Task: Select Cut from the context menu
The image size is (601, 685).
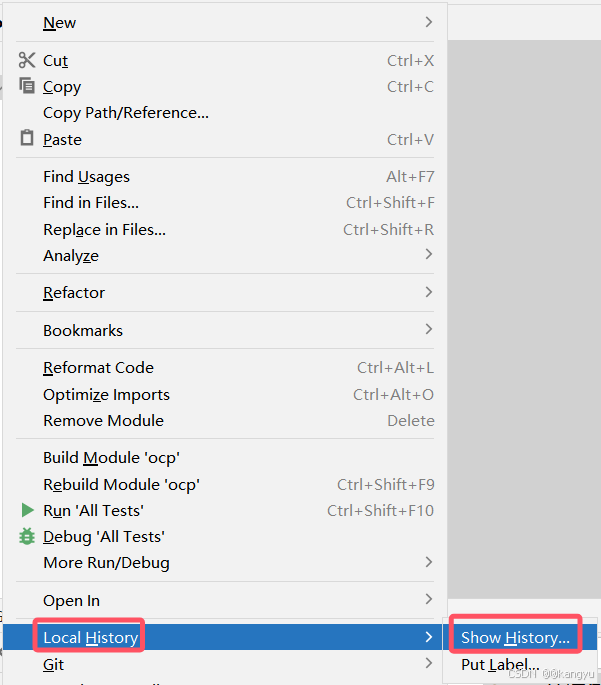Action: (x=225, y=61)
